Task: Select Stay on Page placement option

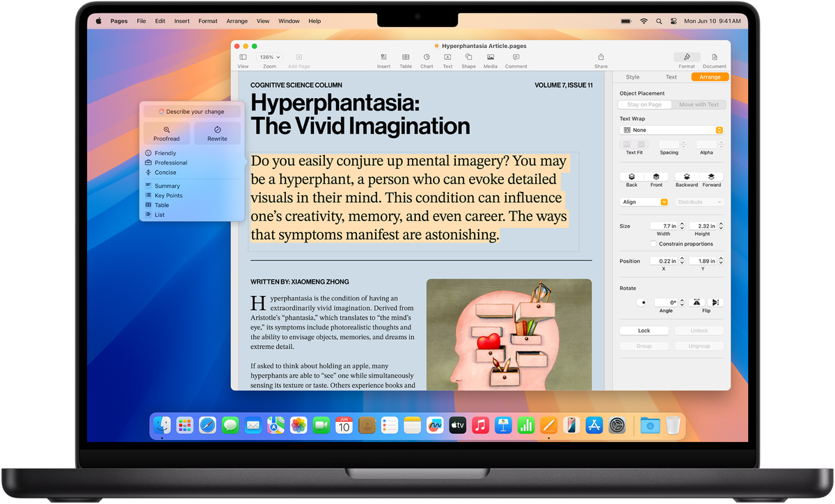Action: click(644, 105)
